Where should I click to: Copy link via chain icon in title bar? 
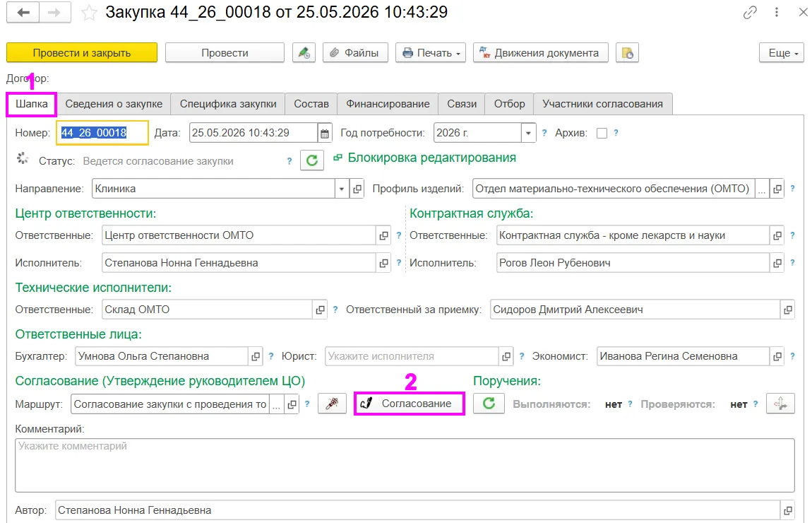[749, 13]
